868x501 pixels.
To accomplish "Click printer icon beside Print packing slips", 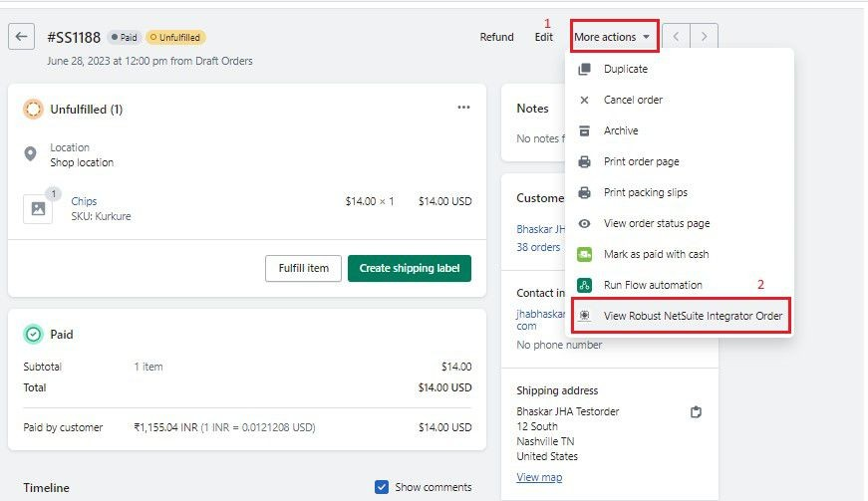I will pyautogui.click(x=584, y=193).
